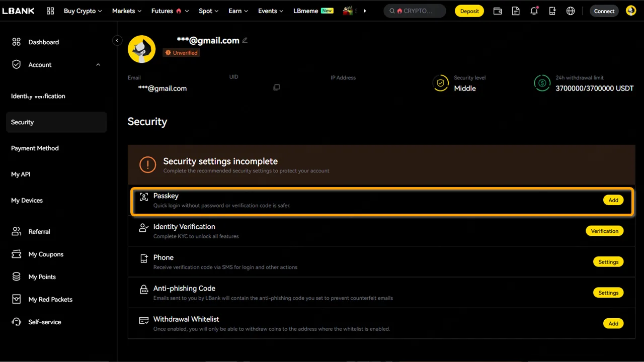The width and height of the screenshot is (644, 362).
Task: Collapse the Account section in sidebar
Action: [x=98, y=65]
